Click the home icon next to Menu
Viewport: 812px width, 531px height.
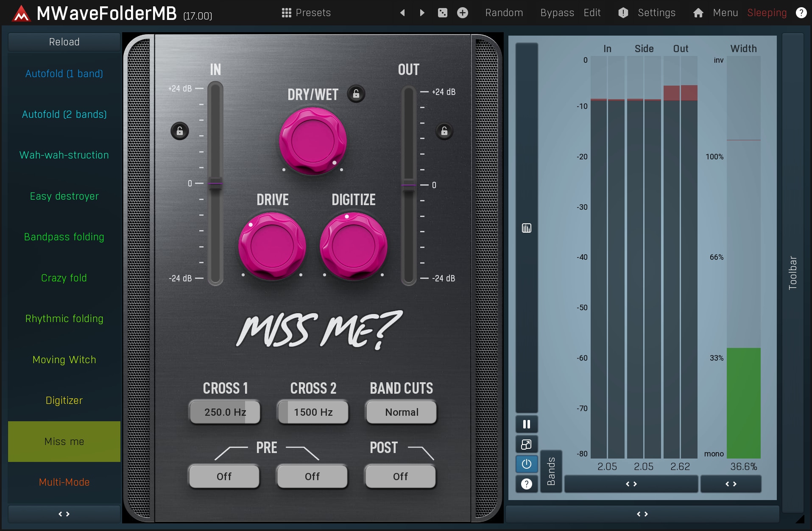click(698, 13)
